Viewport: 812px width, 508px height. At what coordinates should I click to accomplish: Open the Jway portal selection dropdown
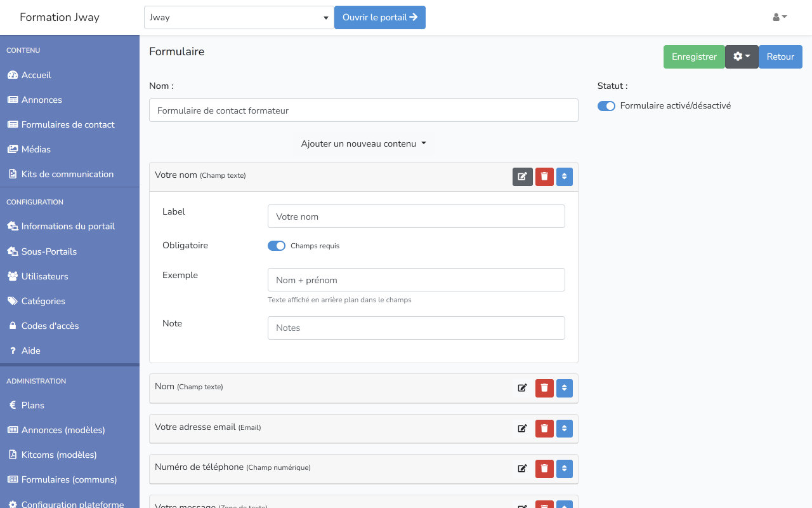pyautogui.click(x=239, y=18)
